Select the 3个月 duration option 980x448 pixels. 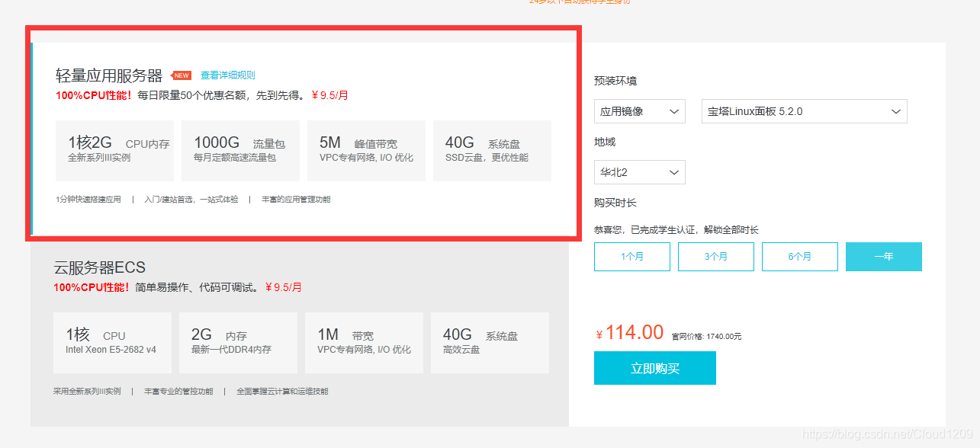(x=715, y=257)
